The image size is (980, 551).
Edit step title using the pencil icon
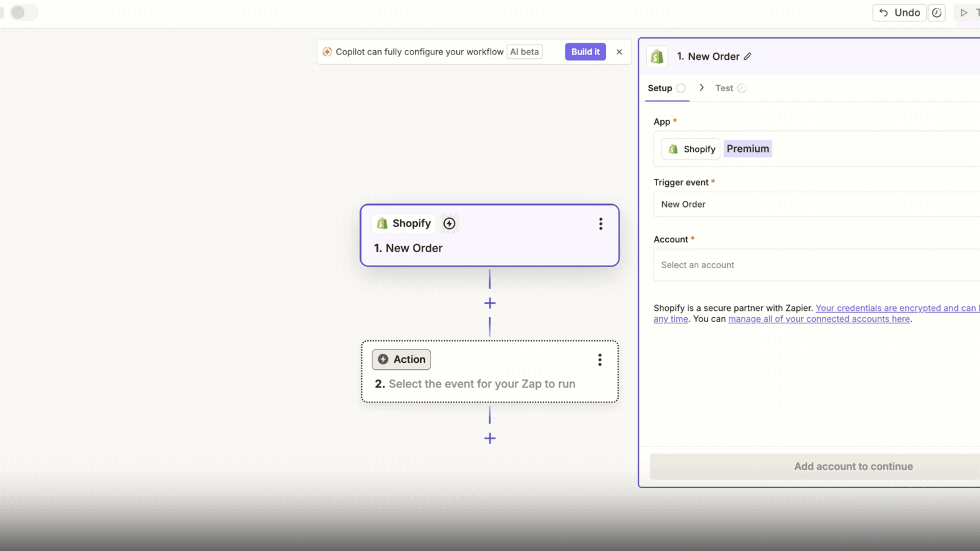(748, 56)
